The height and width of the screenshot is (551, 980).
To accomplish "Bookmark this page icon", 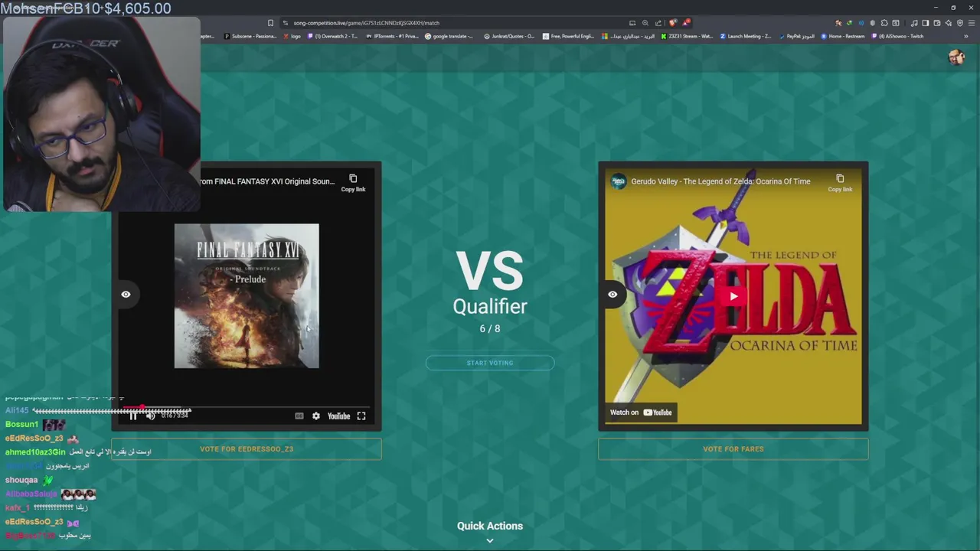I will point(270,23).
